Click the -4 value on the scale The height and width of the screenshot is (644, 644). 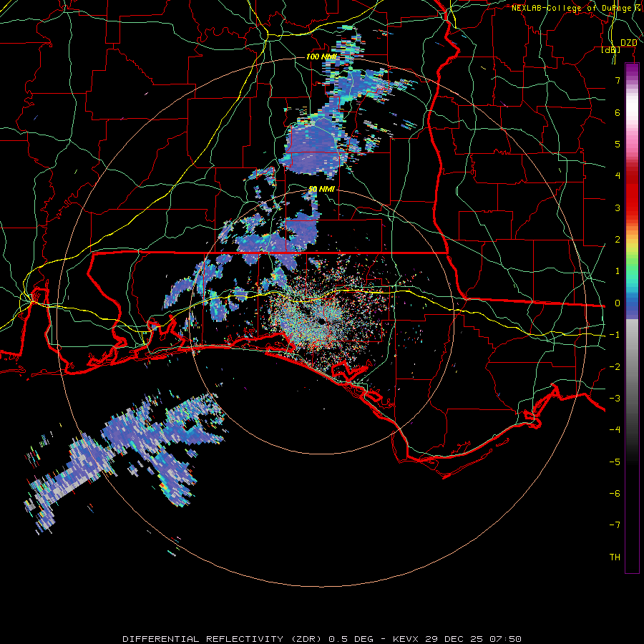click(x=615, y=430)
